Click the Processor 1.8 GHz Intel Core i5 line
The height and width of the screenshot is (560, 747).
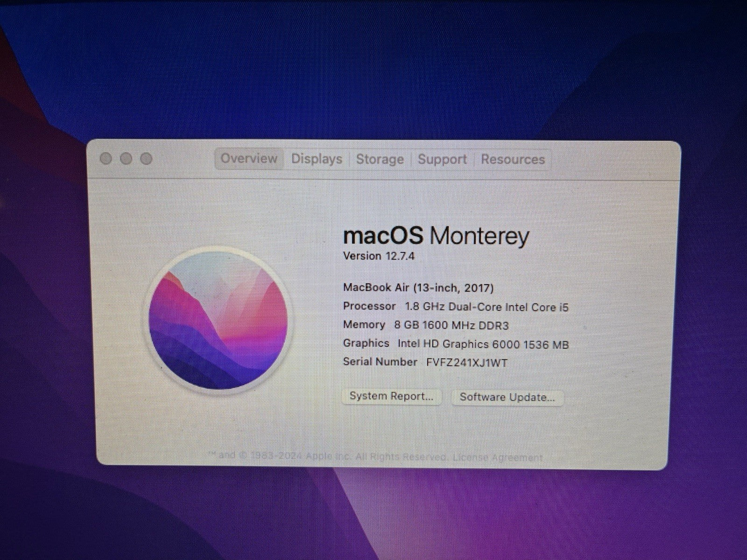456,307
